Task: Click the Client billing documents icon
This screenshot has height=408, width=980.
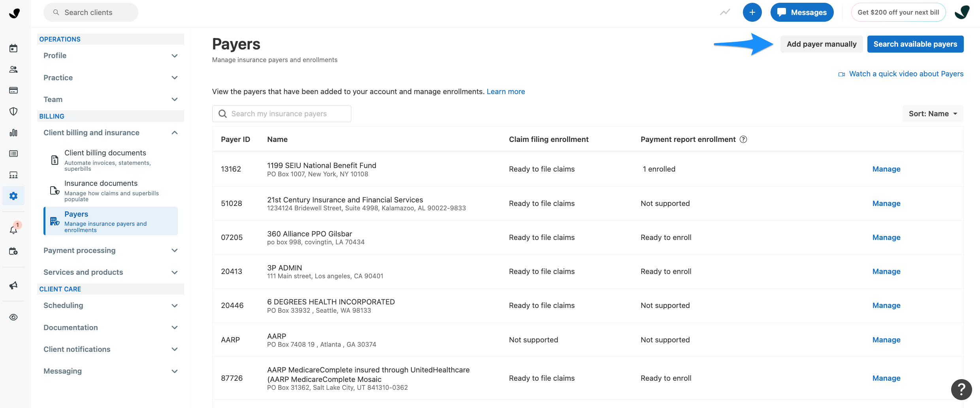Action: [x=55, y=160]
